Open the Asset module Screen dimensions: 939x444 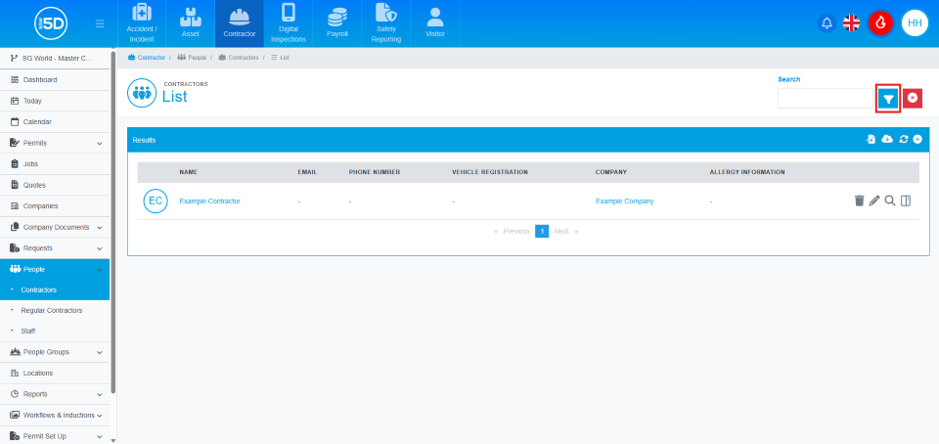point(190,24)
